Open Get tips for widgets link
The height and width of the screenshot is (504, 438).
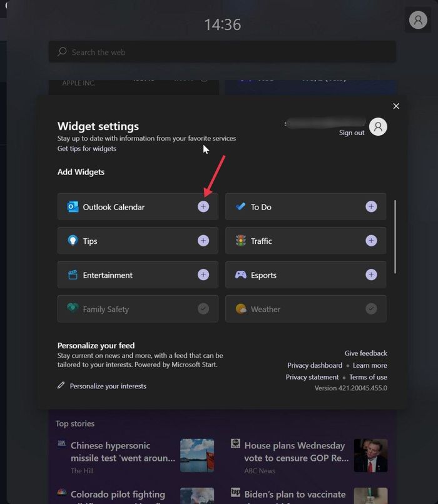86,149
